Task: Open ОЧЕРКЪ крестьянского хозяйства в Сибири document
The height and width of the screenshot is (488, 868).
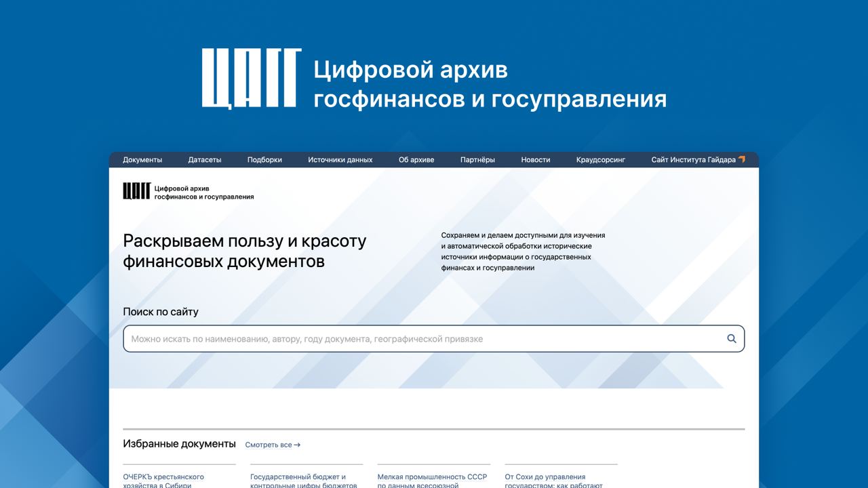Action: click(x=163, y=481)
